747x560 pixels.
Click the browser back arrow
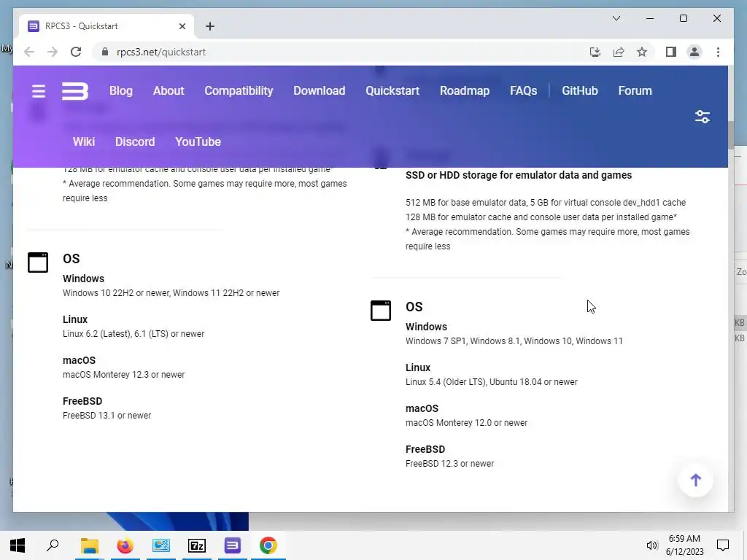pyautogui.click(x=29, y=52)
